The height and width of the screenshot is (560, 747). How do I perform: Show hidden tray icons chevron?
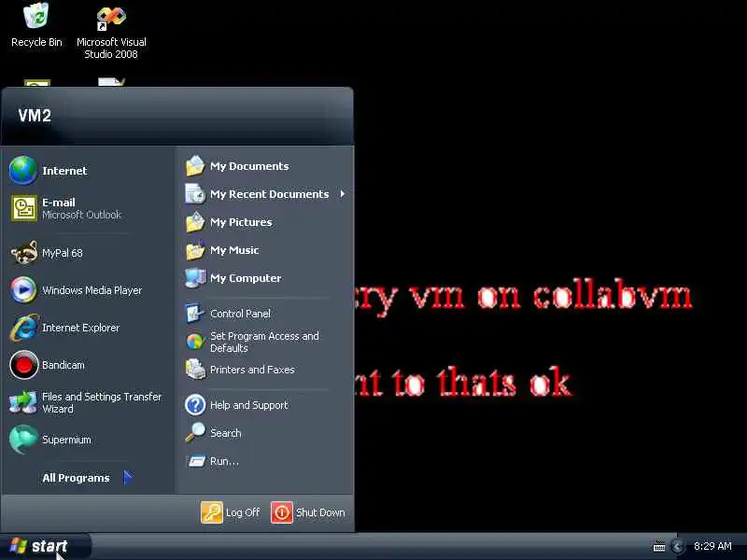click(x=677, y=546)
